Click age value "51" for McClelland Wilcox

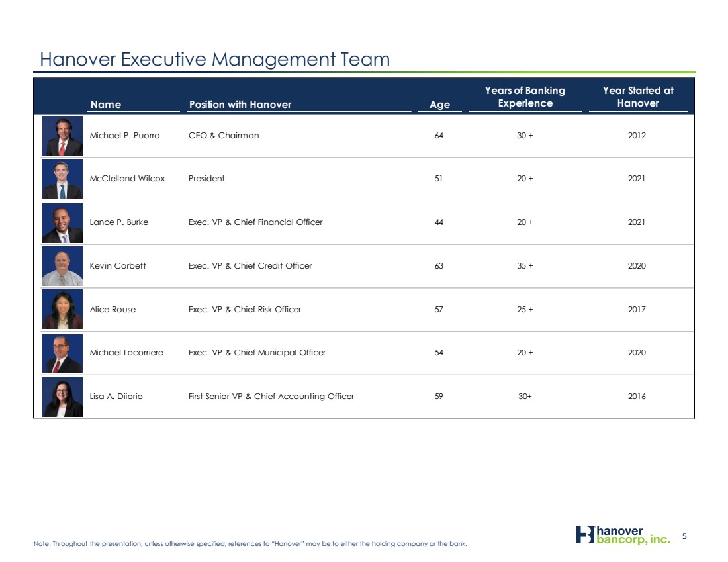coord(439,179)
